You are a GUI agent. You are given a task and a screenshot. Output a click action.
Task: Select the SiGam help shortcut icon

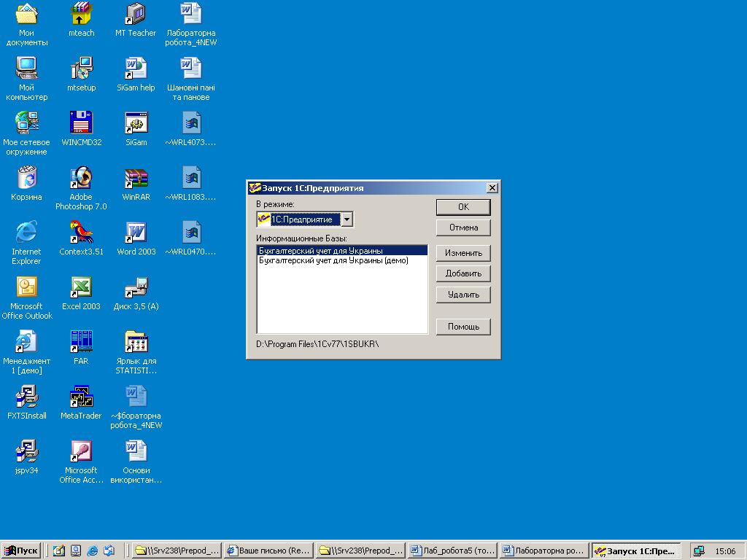(136, 69)
